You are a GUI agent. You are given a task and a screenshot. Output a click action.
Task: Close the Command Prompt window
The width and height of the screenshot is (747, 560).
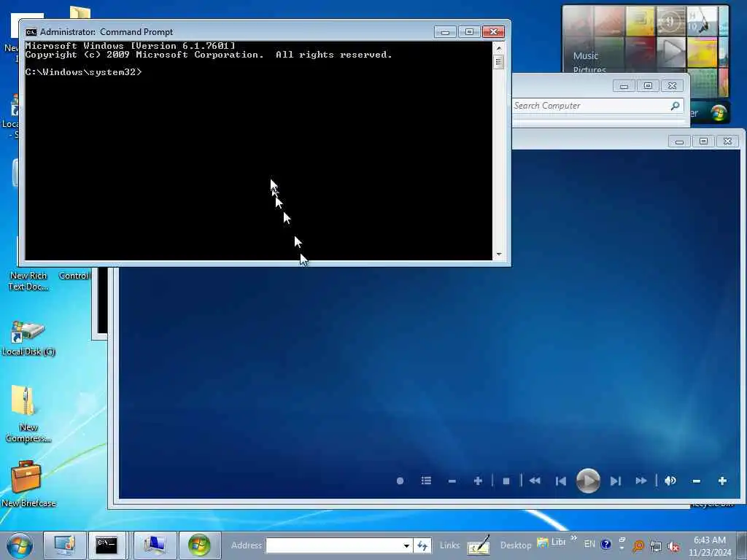click(493, 32)
